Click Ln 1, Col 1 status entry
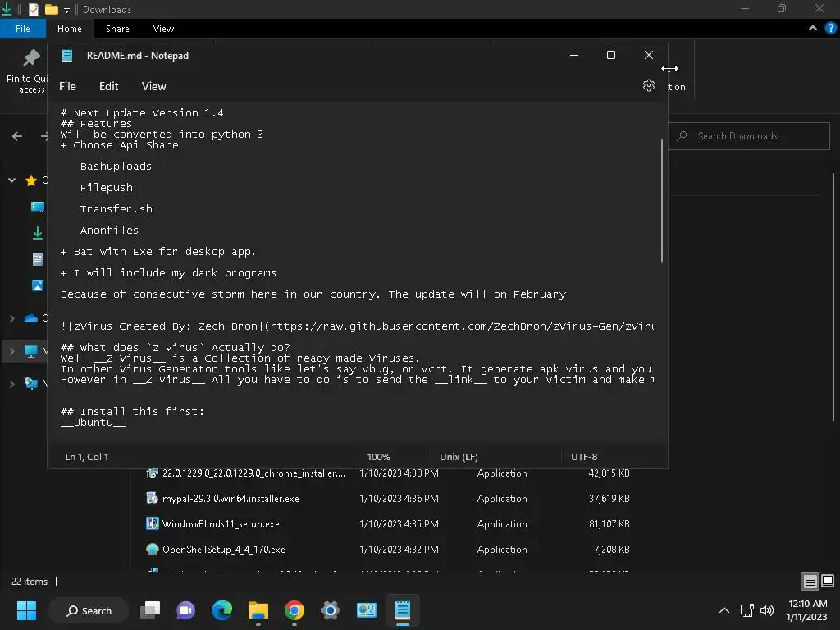 86,457
